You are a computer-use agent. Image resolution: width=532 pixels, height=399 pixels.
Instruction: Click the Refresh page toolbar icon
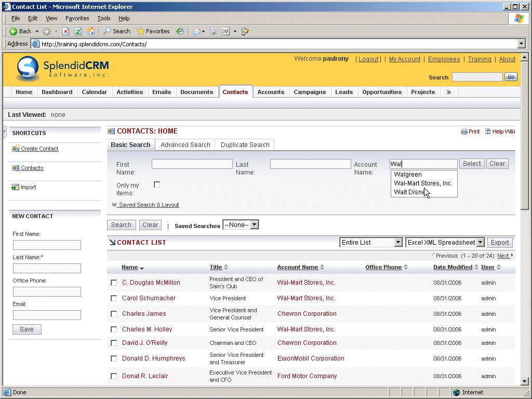click(x=78, y=31)
